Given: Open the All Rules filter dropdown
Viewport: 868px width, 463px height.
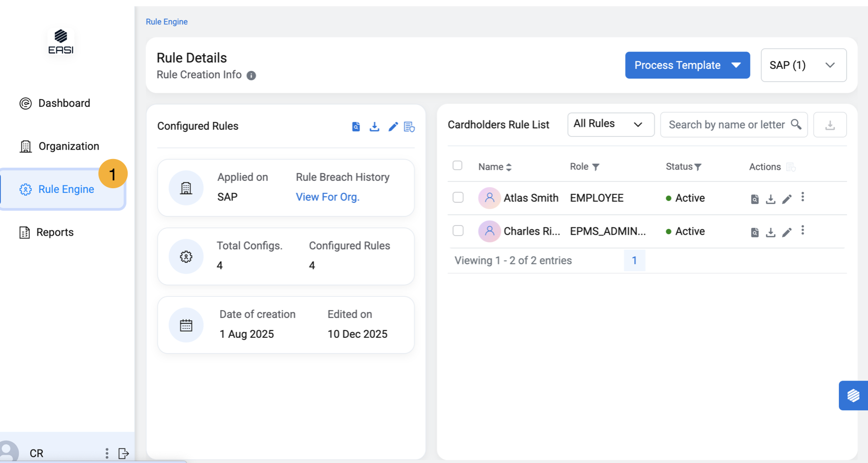Looking at the screenshot, I should tap(610, 125).
